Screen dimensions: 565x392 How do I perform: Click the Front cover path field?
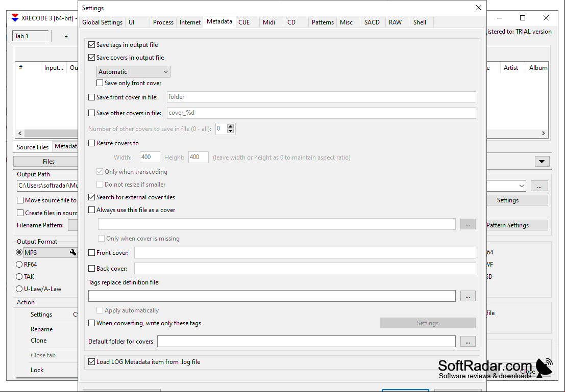305,253
